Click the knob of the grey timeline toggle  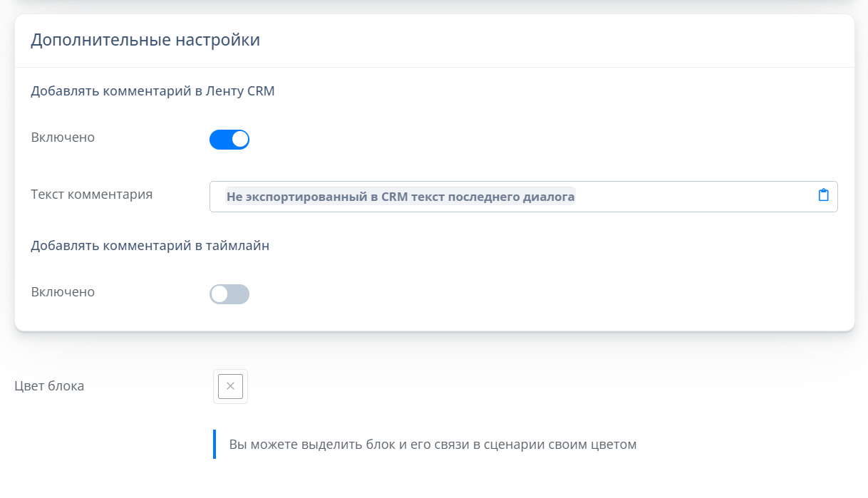tap(219, 294)
